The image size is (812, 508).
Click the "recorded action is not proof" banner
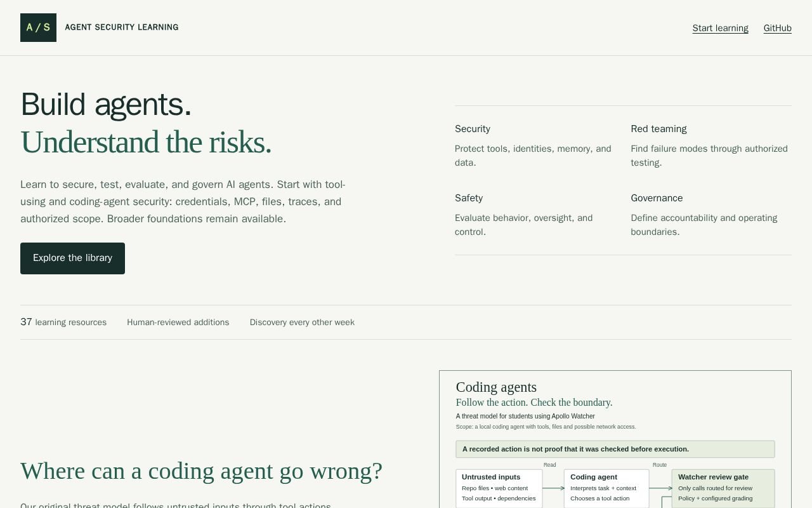click(615, 449)
